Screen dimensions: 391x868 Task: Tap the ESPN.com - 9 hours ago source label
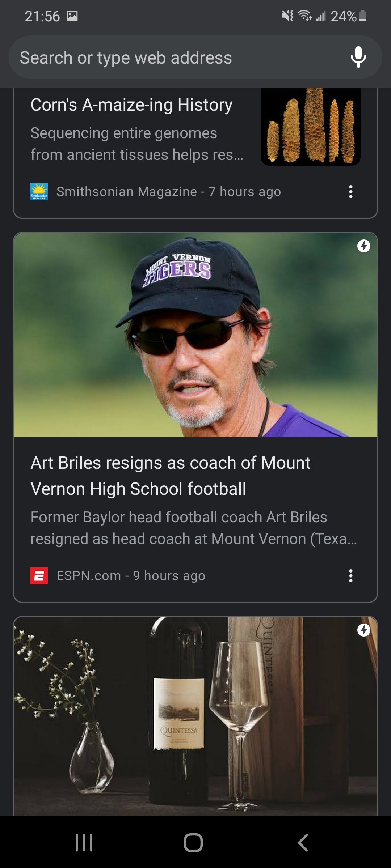pyautogui.click(x=131, y=575)
